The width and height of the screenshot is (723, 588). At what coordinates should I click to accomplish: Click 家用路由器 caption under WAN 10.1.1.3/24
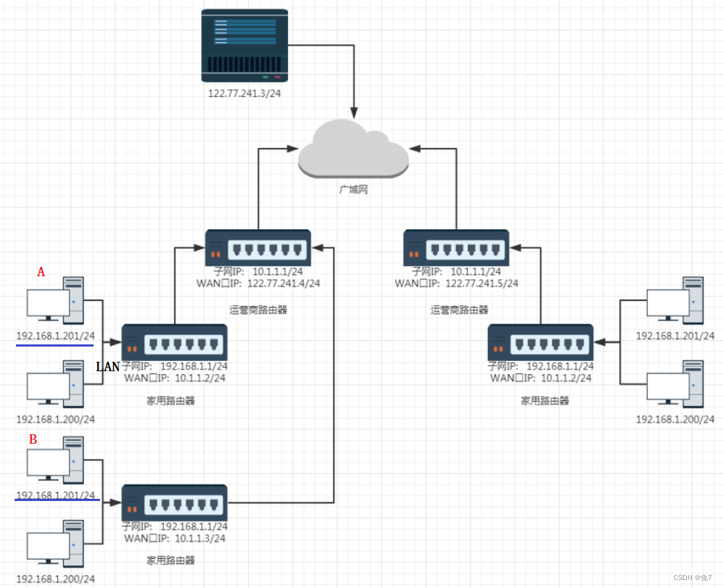170,560
